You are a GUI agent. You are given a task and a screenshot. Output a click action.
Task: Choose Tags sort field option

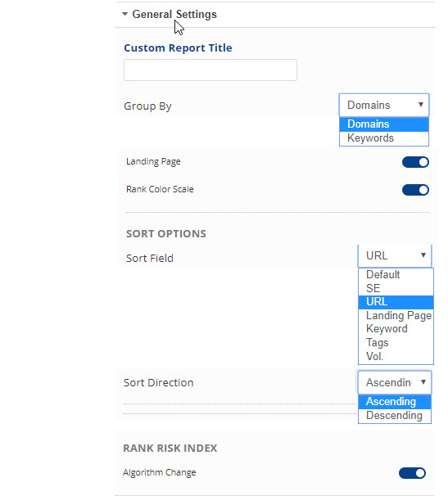coord(396,343)
